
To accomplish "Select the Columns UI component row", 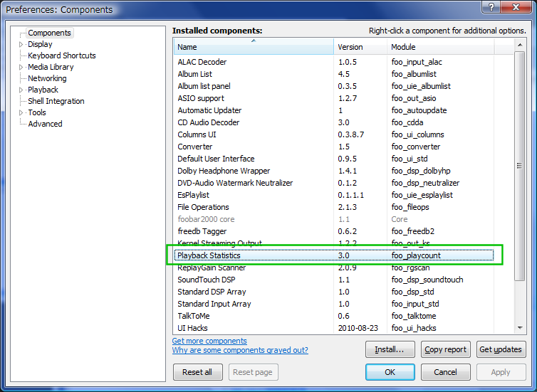I will (334, 134).
